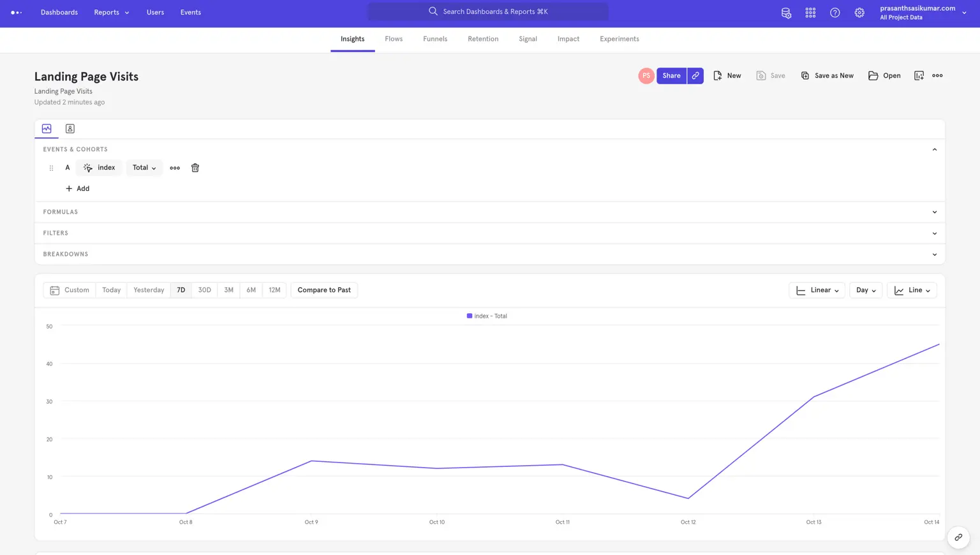Image resolution: width=980 pixels, height=555 pixels.
Task: Open the settings gear icon
Action: click(x=859, y=13)
